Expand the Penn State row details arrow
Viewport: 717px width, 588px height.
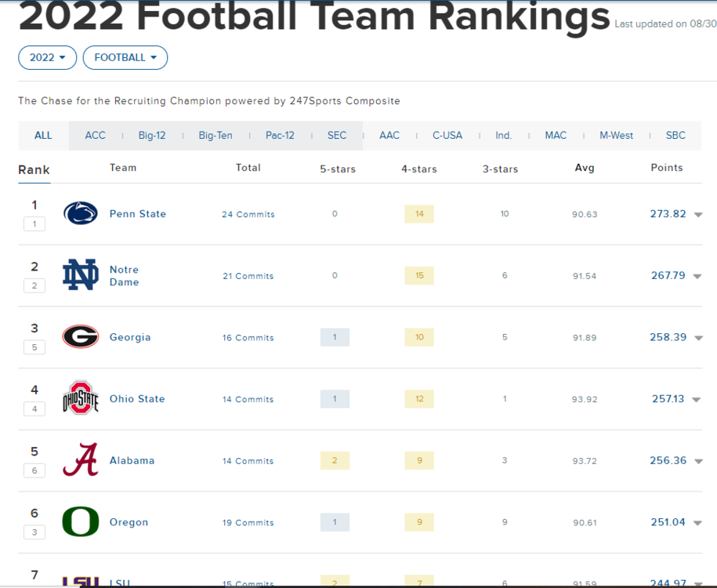(x=698, y=215)
